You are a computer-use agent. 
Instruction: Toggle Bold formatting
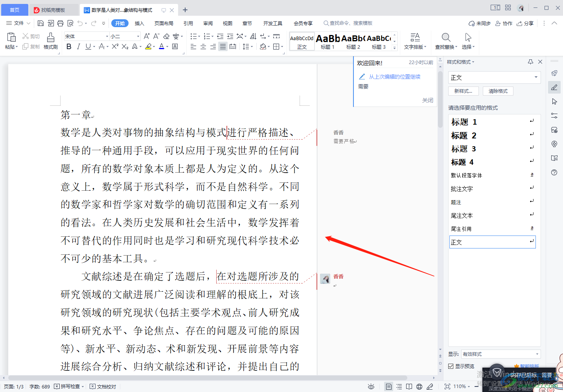69,46
